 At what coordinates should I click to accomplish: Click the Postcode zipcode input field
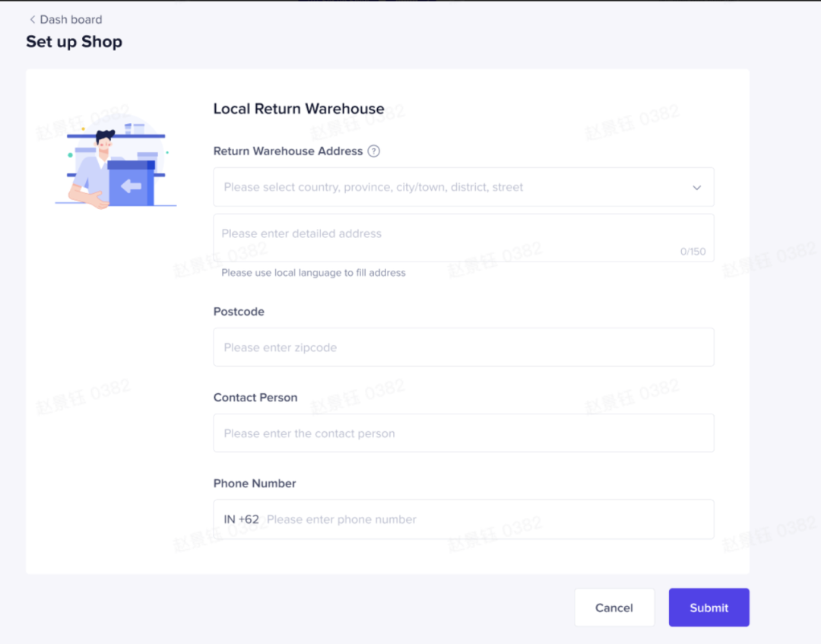point(464,347)
